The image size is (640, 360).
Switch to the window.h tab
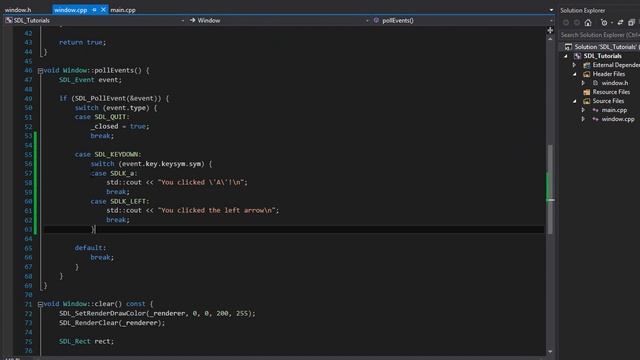[x=18, y=10]
